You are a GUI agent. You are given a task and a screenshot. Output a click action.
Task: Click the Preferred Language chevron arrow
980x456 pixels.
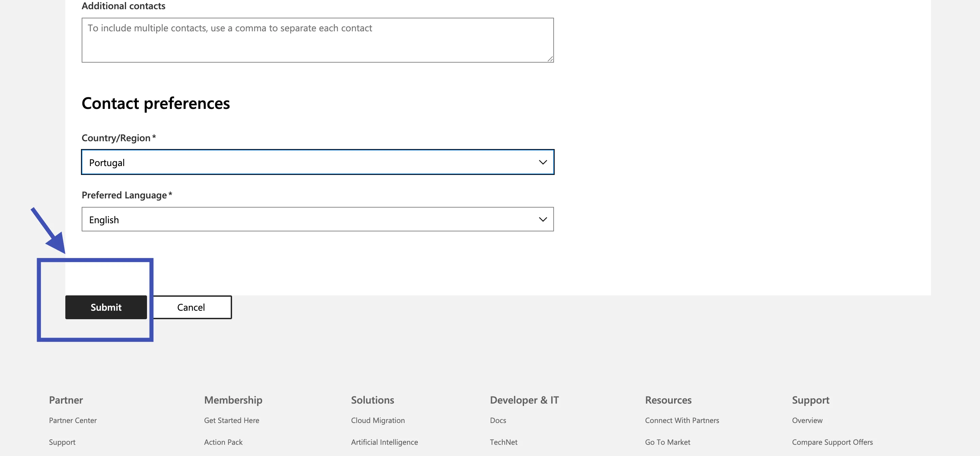(x=543, y=219)
